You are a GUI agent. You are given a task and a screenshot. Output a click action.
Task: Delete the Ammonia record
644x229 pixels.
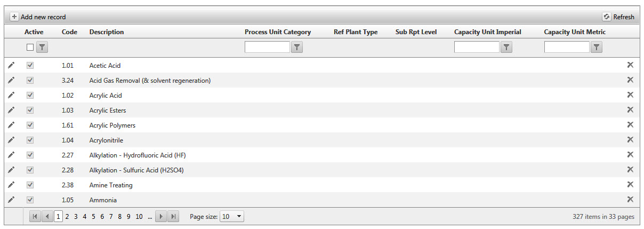click(630, 200)
